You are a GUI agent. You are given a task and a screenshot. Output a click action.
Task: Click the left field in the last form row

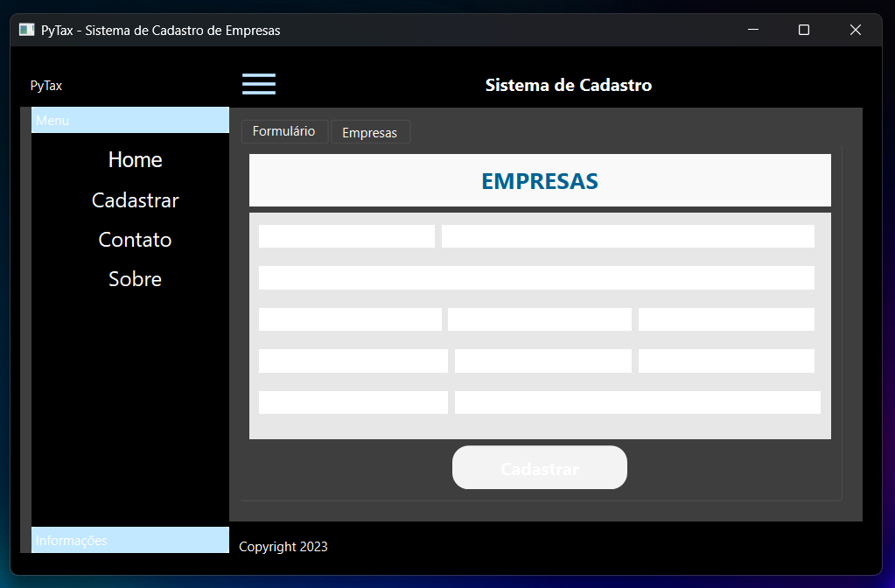coord(353,402)
